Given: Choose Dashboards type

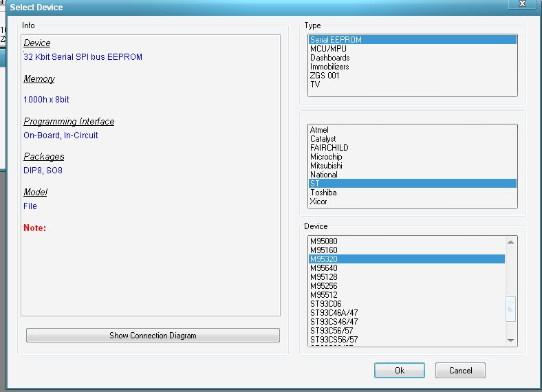Looking at the screenshot, I should click(413, 58).
